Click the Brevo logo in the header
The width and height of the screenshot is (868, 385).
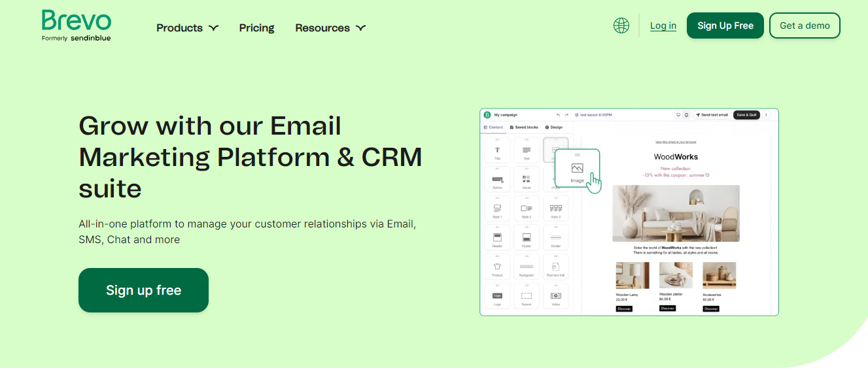coord(77,21)
